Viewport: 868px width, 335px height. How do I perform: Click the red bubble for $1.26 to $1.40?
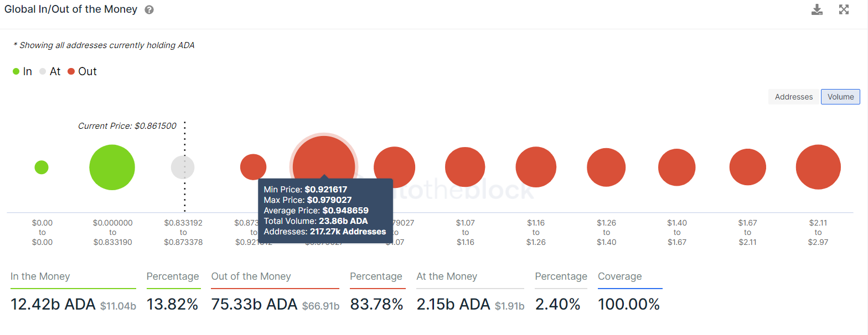coord(606,167)
